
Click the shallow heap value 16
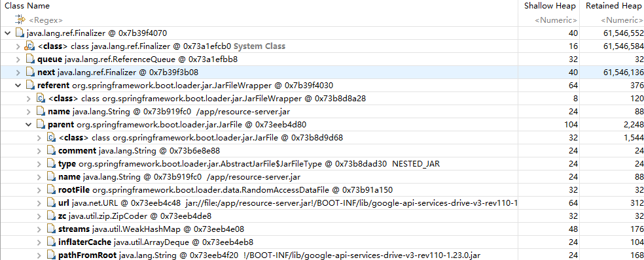click(x=574, y=46)
